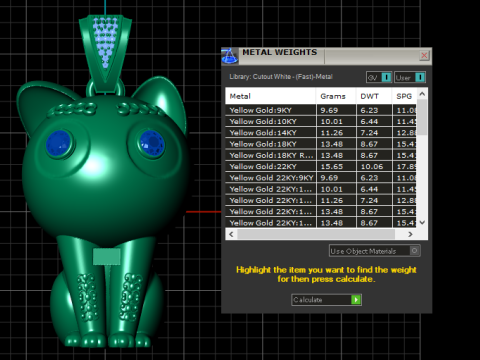The image size is (480, 360).
Task: Sort by the Metal column header
Action: click(270, 96)
